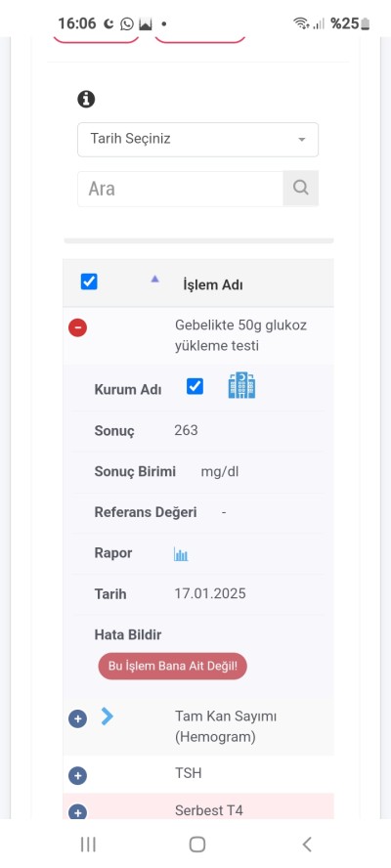The image size is (391, 868).
Task: Tap the Android back arrow
Action: (x=307, y=845)
